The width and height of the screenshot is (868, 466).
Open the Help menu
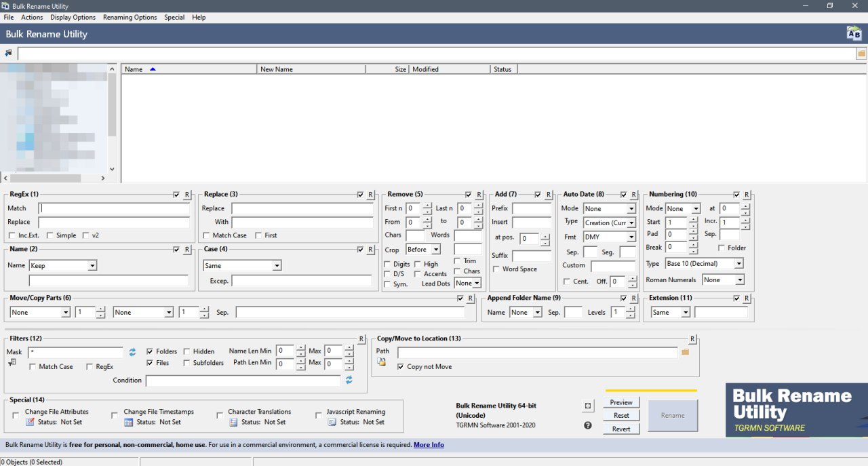(199, 18)
